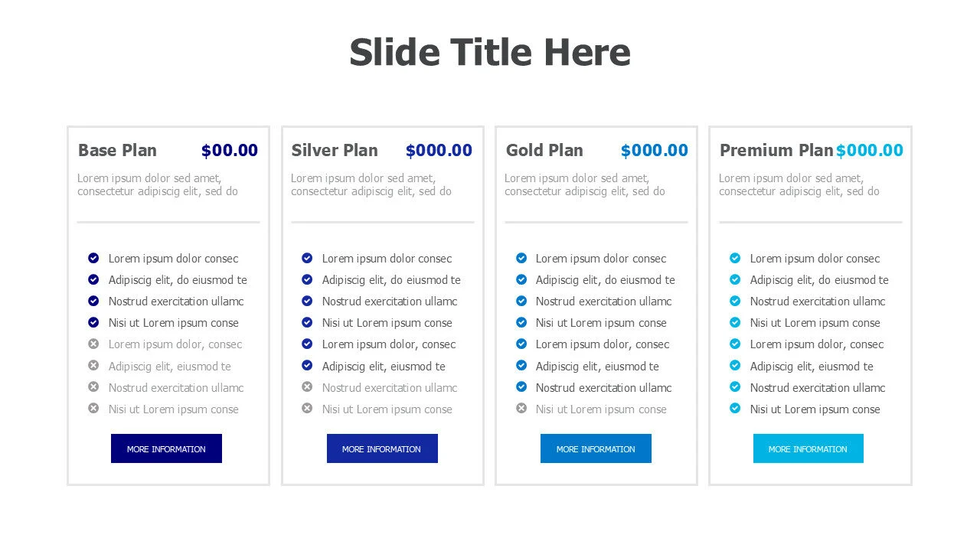This screenshot has height=551, width=980.
Task: Click the first checkmark icon in Base Plan
Action: pyautogui.click(x=93, y=258)
